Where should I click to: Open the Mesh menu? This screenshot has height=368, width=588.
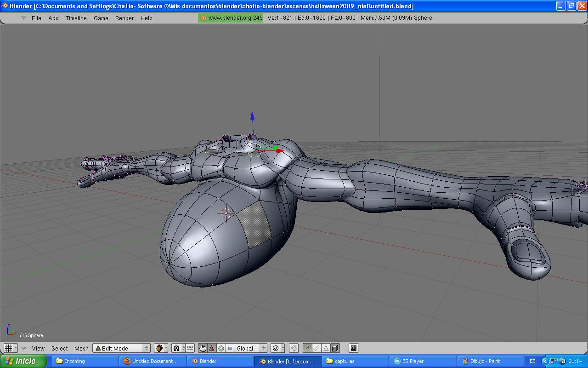[x=81, y=348]
